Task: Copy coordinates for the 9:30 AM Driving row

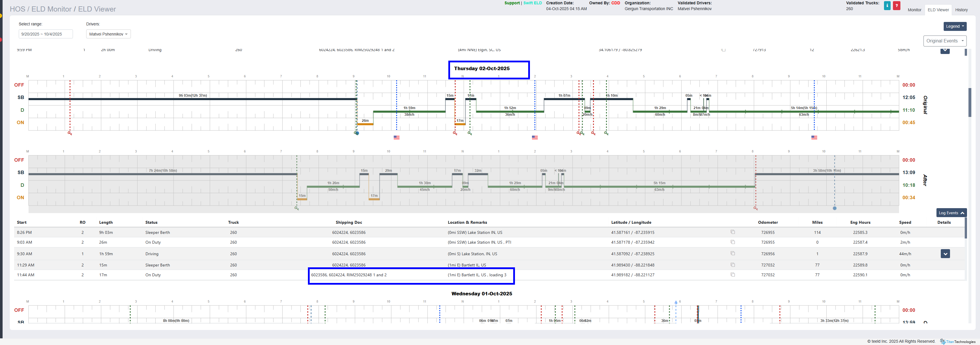Action: tap(733, 253)
